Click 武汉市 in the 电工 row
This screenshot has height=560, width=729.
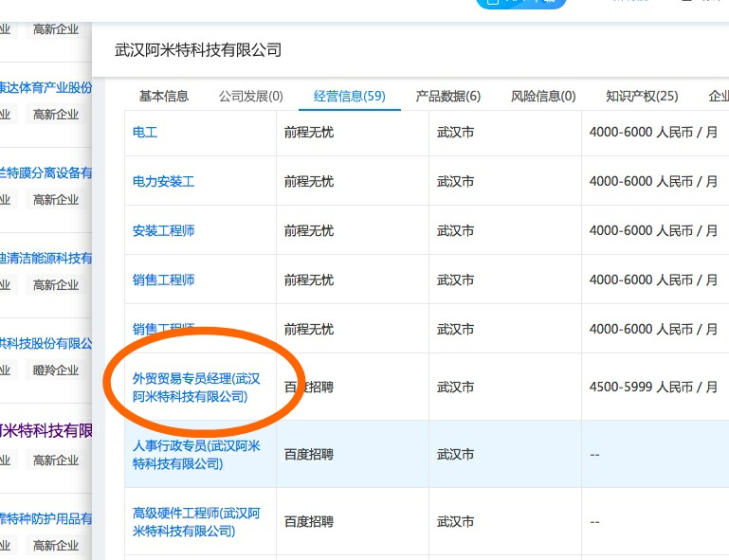click(x=455, y=133)
